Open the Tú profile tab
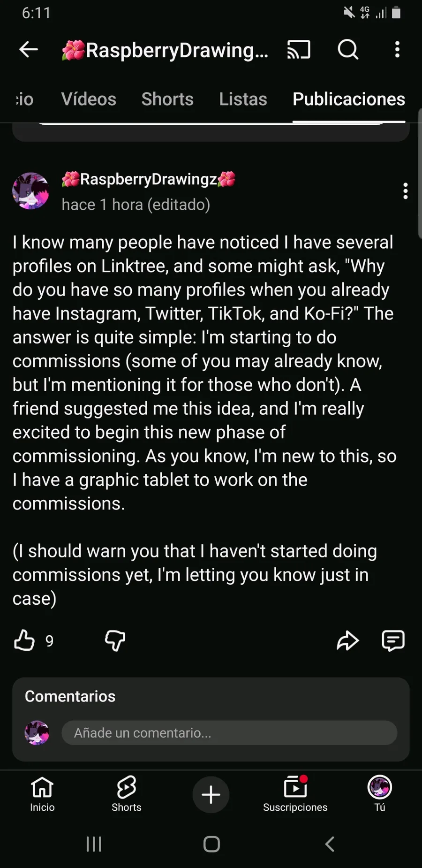Image resolution: width=422 pixels, height=868 pixels. point(380,794)
